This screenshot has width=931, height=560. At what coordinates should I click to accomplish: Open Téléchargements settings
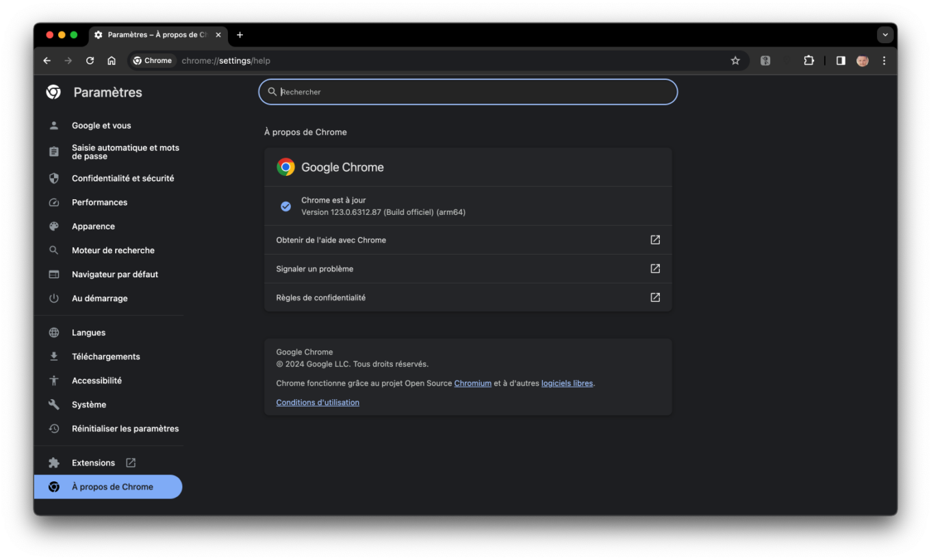110,356
